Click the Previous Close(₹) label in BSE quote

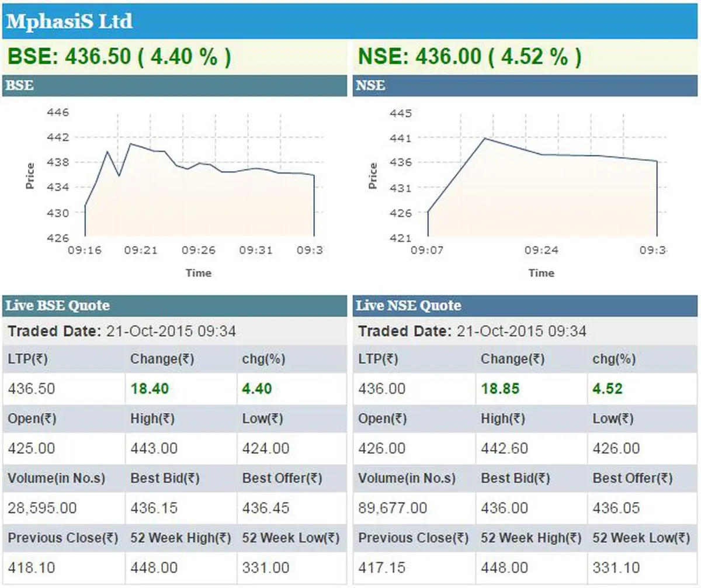63,538
